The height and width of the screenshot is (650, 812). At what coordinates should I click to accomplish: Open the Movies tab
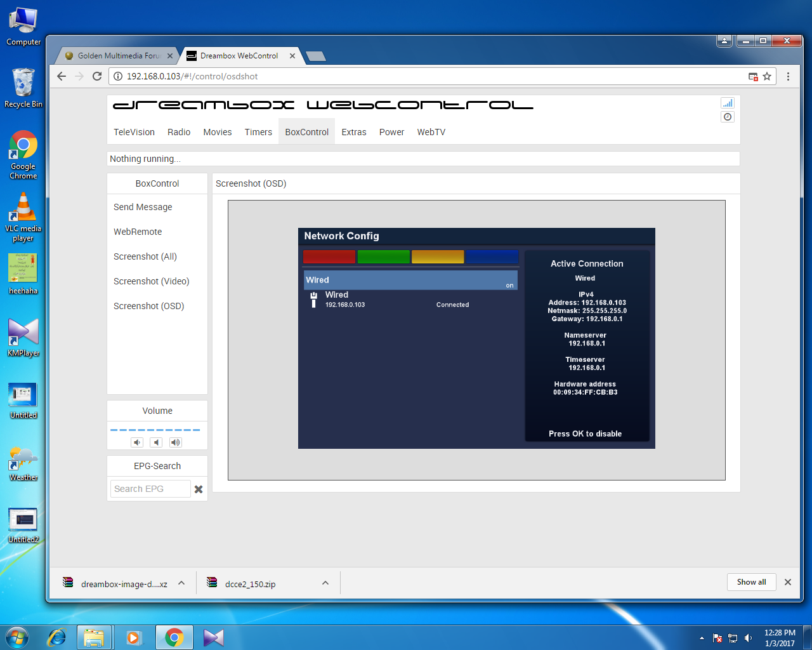pyautogui.click(x=218, y=132)
